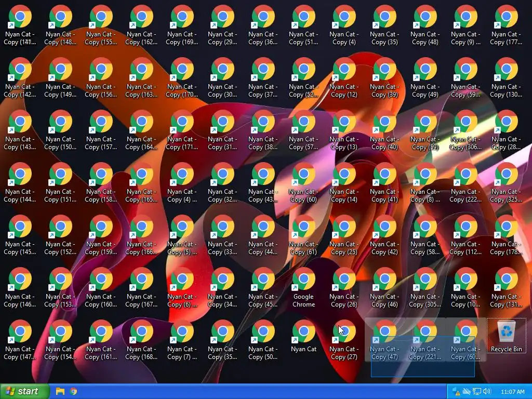532x399 pixels.
Task: Select the Nyan Cat - Copy (325...) shortcut
Action: (x=506, y=182)
